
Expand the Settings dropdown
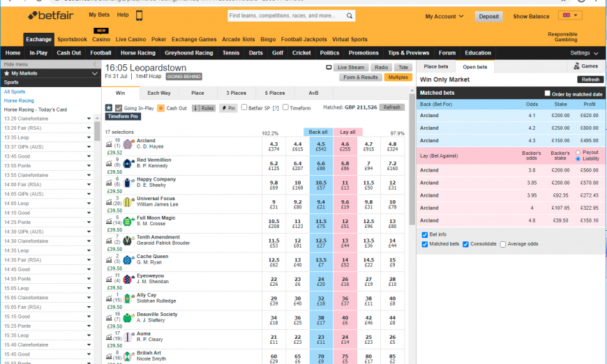pos(584,53)
